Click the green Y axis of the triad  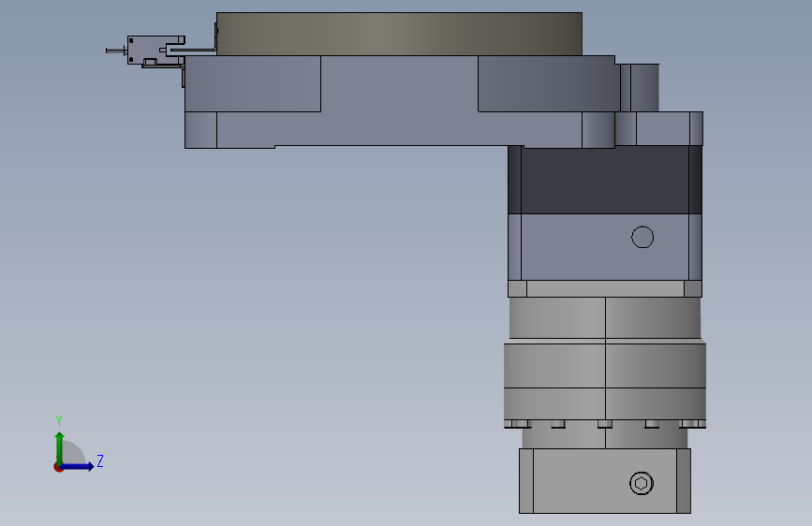click(59, 447)
